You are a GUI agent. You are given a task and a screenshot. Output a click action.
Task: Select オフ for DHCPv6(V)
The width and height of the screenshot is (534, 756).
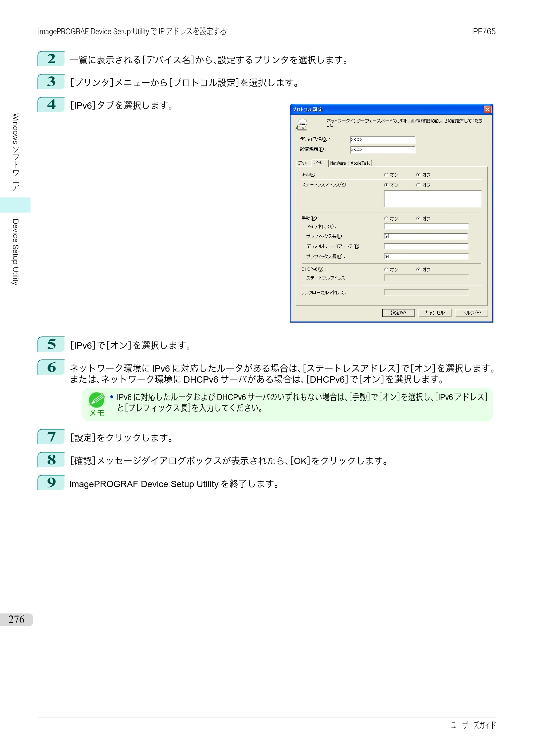(418, 269)
